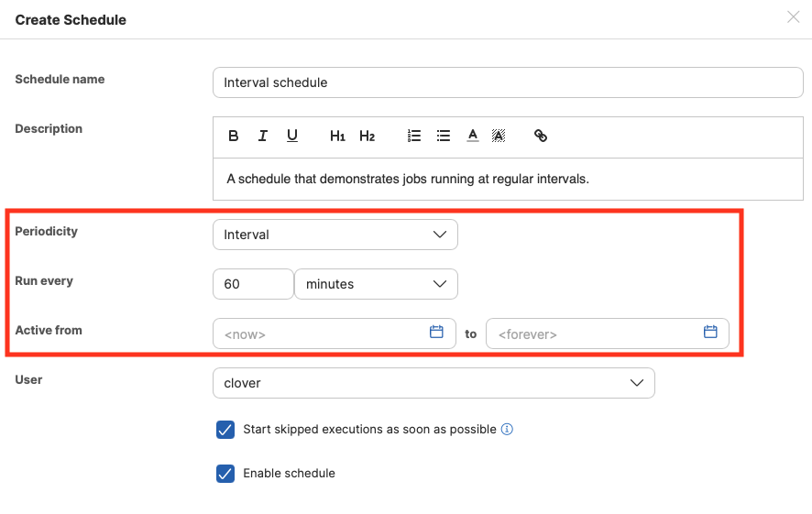The image size is (812, 514).
Task: Disable the Enable schedule checkbox
Action: point(225,474)
